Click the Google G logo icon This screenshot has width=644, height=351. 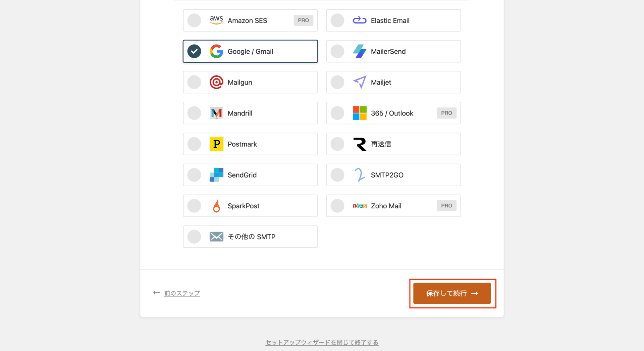216,51
